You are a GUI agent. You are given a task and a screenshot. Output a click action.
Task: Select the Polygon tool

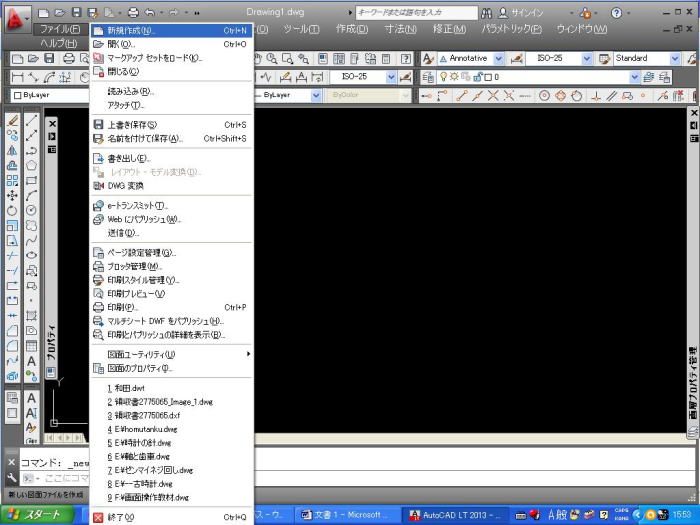tap(31, 166)
